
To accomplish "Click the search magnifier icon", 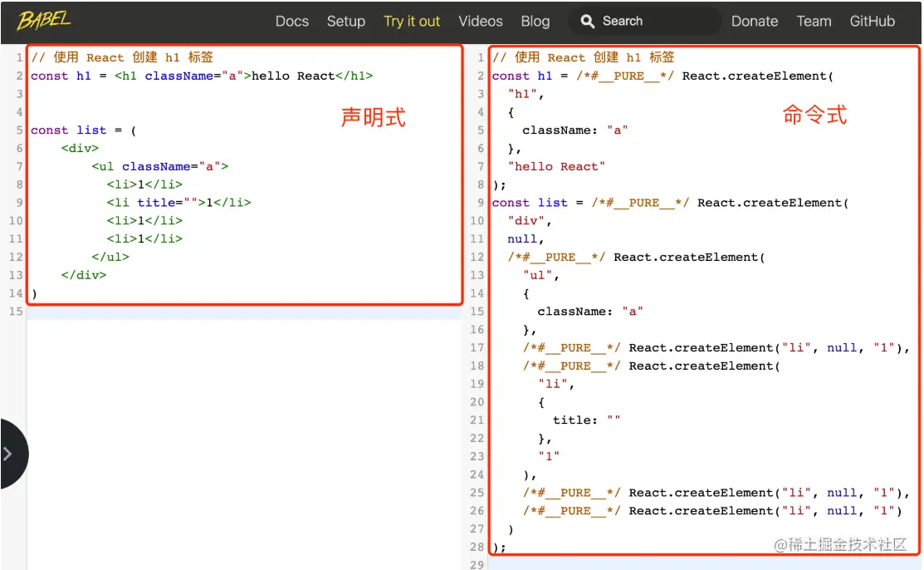I will tap(587, 22).
